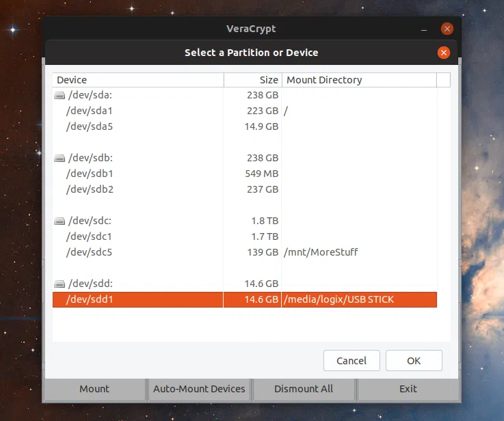The width and height of the screenshot is (504, 421).
Task: Select the /dev/sdc5 partition
Action: [x=245, y=252]
